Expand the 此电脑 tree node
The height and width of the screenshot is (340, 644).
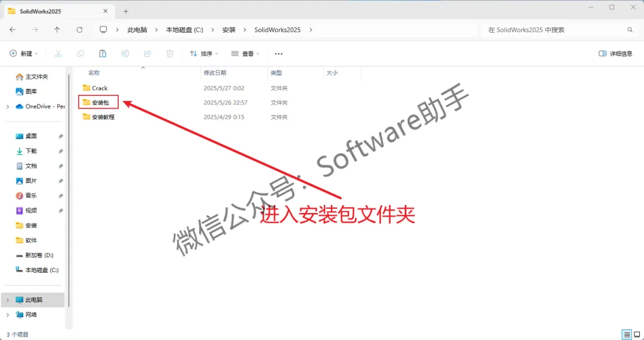[x=7, y=300]
